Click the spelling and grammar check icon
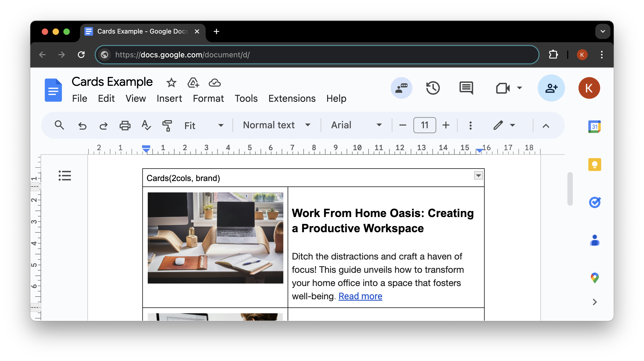The image size is (644, 361). [x=146, y=125]
